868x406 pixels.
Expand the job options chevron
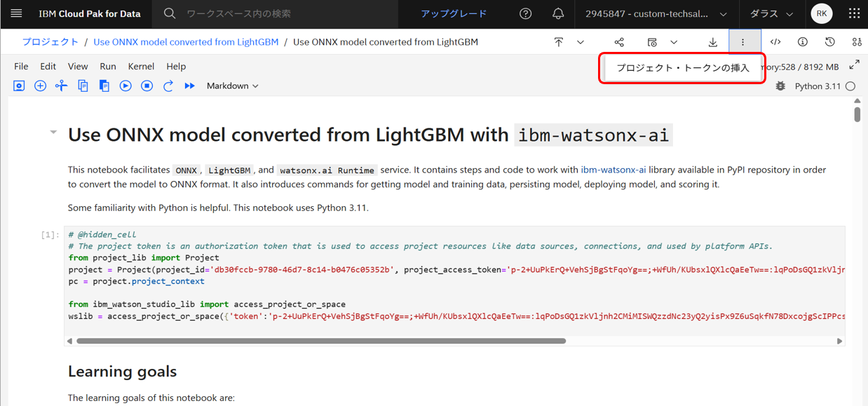(x=674, y=42)
